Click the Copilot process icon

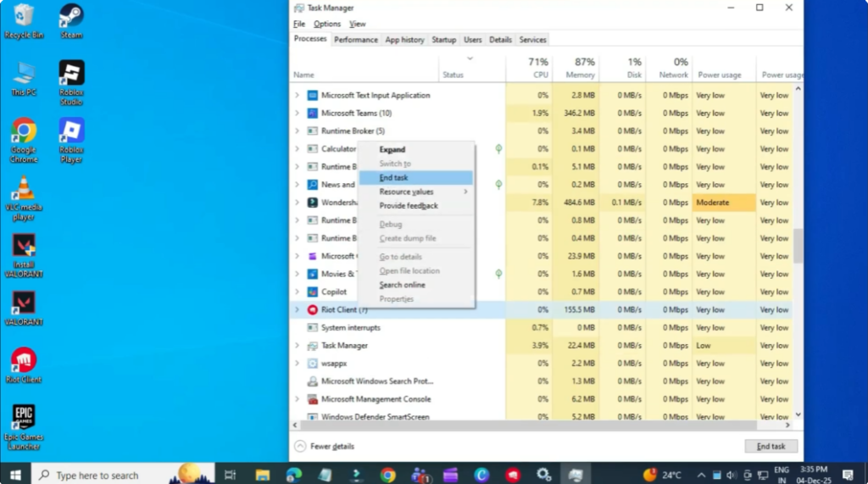coord(312,292)
